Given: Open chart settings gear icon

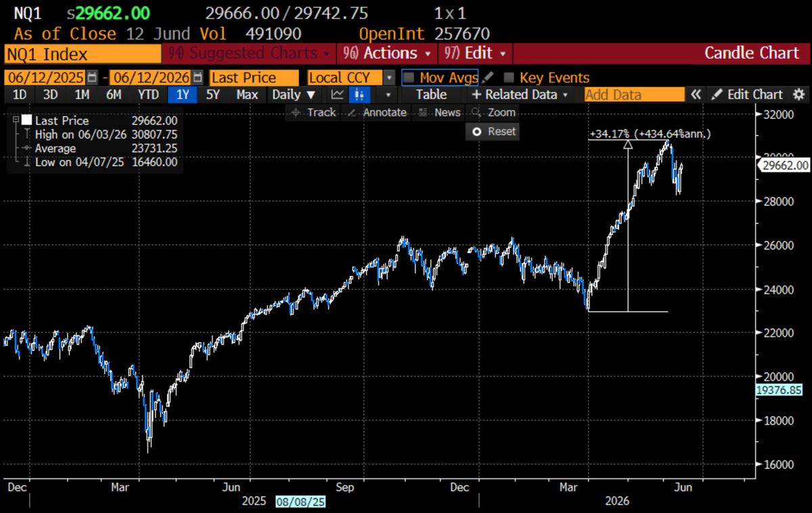Looking at the screenshot, I should click(798, 95).
